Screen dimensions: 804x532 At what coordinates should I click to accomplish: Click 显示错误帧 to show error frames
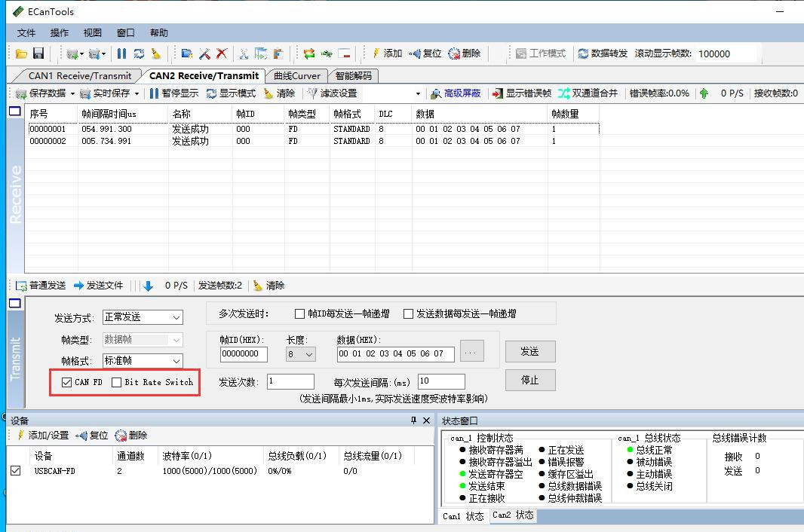[x=521, y=93]
